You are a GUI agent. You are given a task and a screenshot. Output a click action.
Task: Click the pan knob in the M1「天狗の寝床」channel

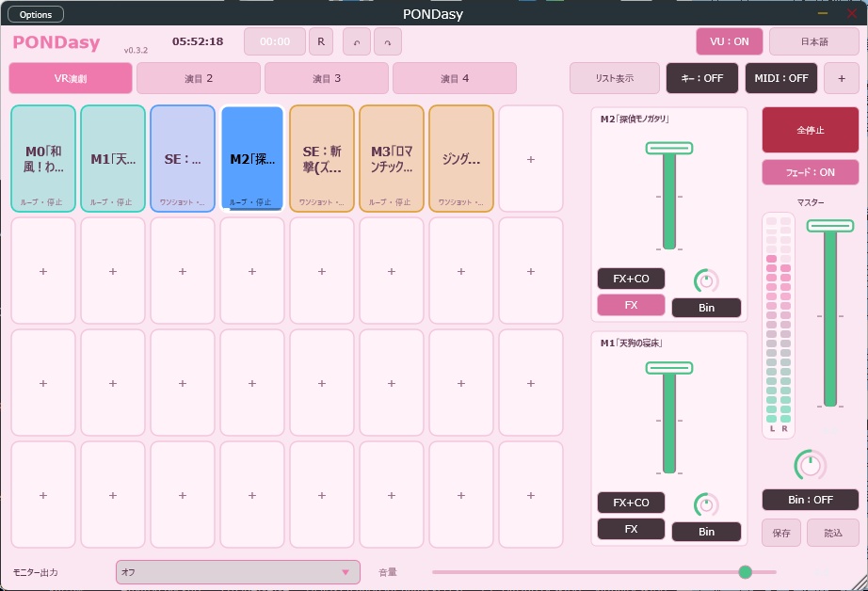[706, 504]
